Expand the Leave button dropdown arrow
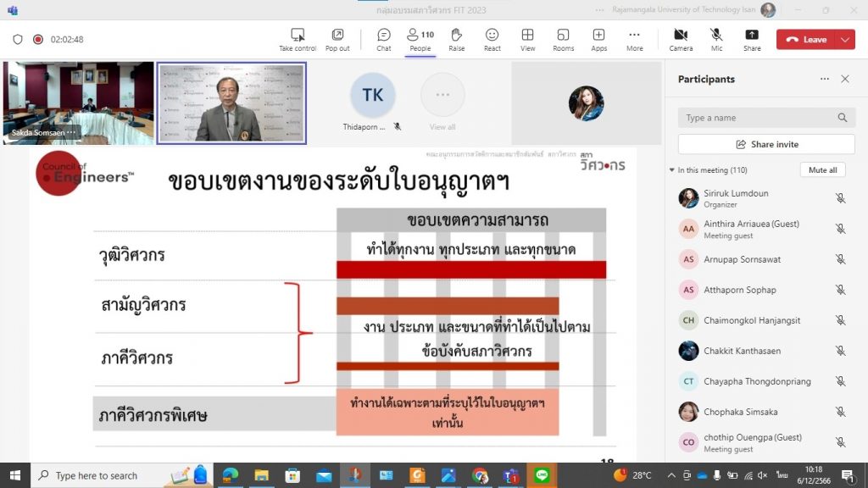 844,40
